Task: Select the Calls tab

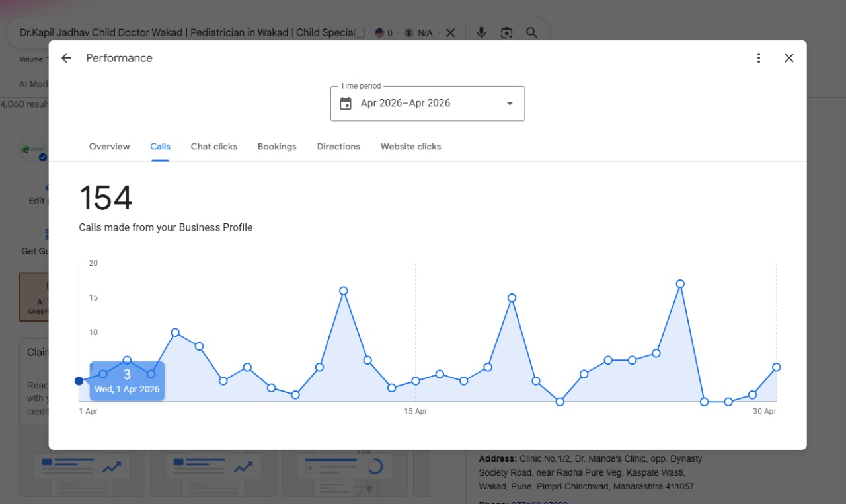Action: [x=161, y=147]
